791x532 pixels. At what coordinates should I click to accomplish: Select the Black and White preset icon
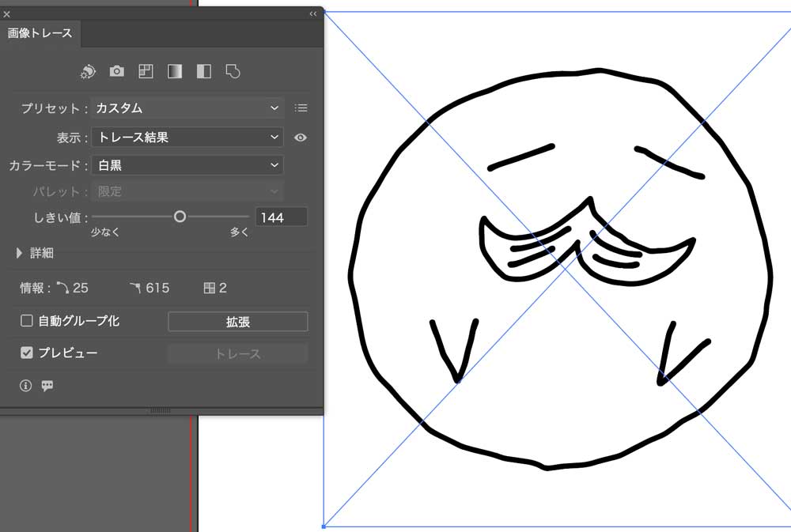204,71
